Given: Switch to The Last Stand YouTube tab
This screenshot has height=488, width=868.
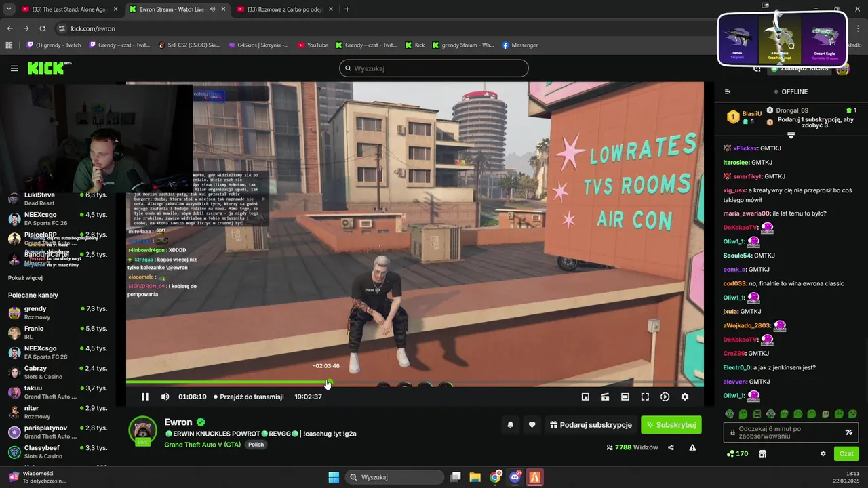Looking at the screenshot, I should tap(69, 9).
